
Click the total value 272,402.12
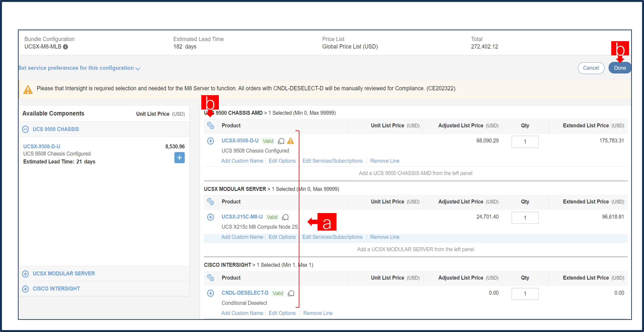(x=484, y=47)
